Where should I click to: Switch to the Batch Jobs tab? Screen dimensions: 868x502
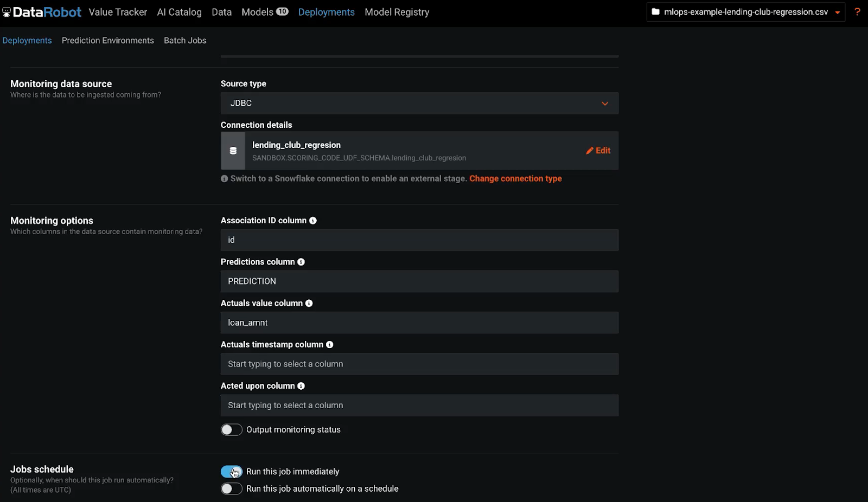(185, 40)
